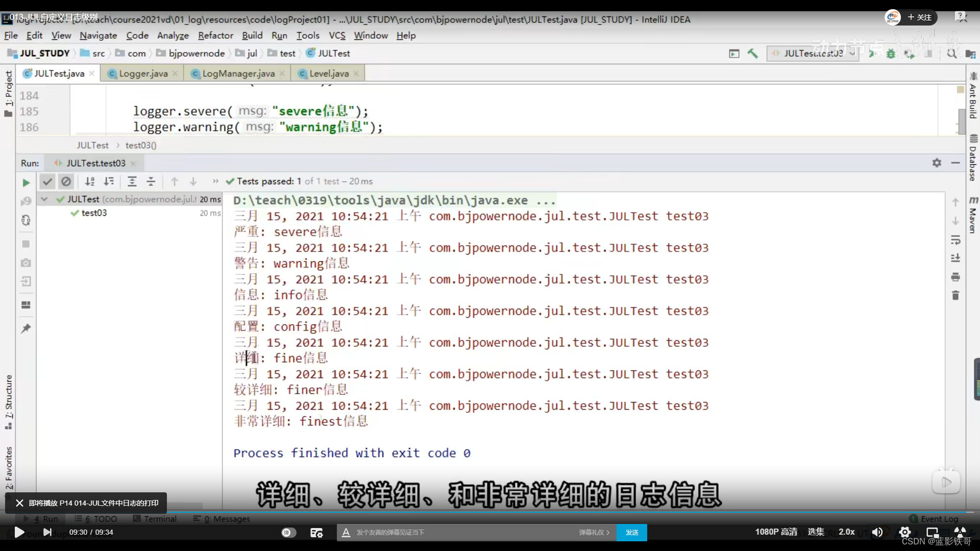Click JUL_STUDY breadcrumb root
980x551 pixels.
pyautogui.click(x=39, y=54)
